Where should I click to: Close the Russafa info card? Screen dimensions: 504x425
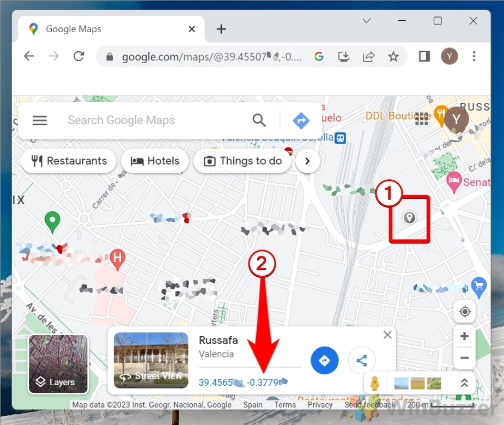tap(387, 335)
